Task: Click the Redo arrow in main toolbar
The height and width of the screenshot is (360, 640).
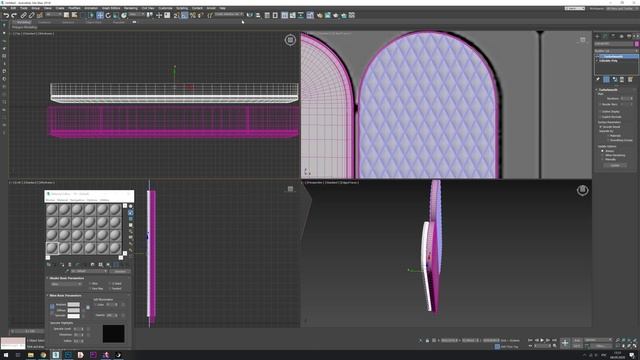Action: (14, 15)
